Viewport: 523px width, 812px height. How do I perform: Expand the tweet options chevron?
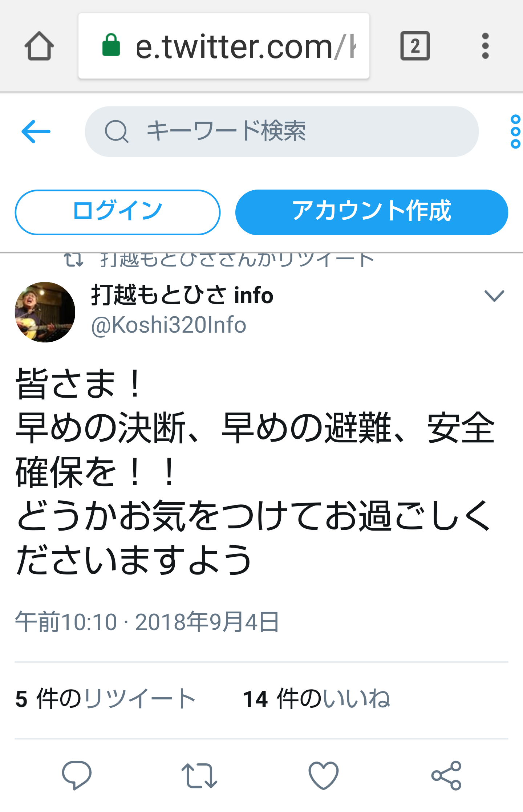[494, 296]
